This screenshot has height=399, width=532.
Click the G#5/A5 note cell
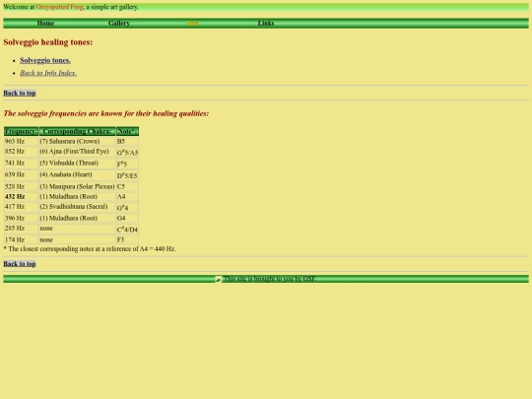[x=127, y=153]
